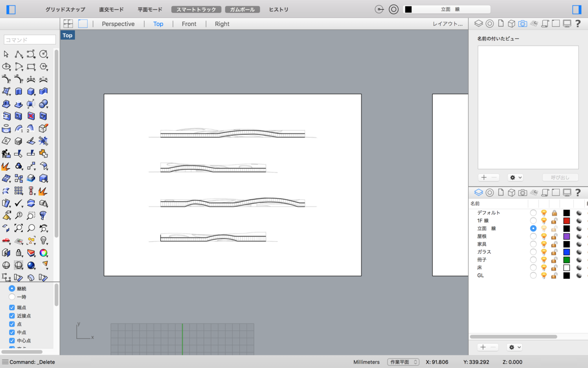Toggle the left sidebar panel button

point(11,9)
